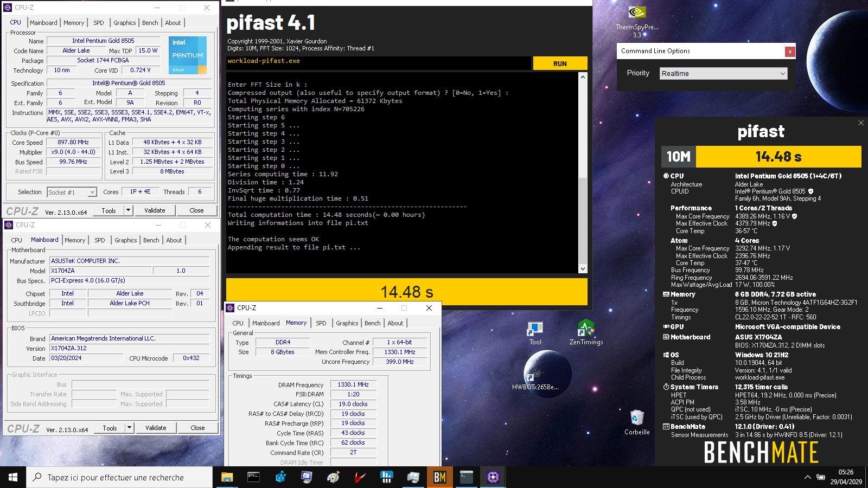Image resolution: width=868 pixels, height=488 pixels.
Task: Switch to Mainboard tab in top CPU-Z window
Action: point(43,23)
